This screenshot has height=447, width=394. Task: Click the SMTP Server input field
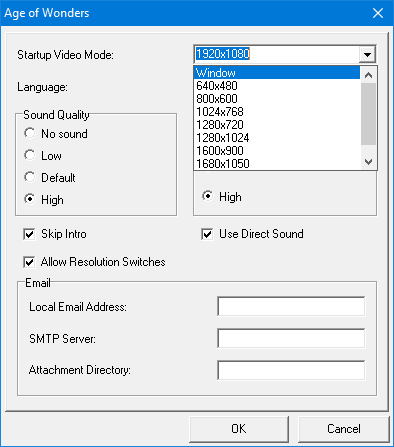[291, 338]
